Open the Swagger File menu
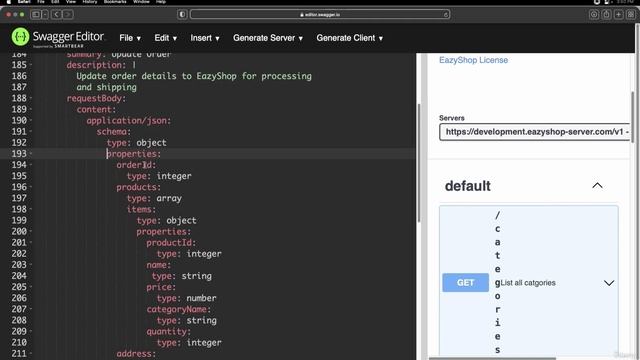 click(130, 38)
